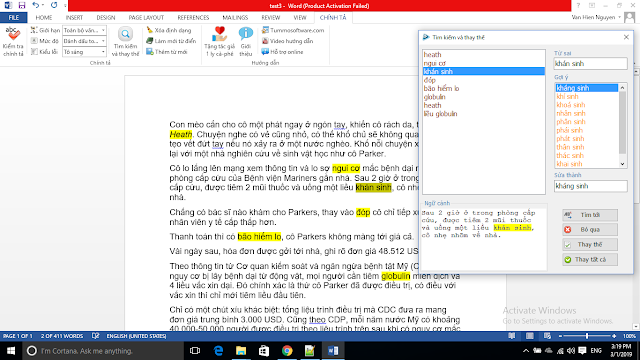640x360 pixels.
Task: Toggle Print Layout view in status bar
Action: point(529,336)
